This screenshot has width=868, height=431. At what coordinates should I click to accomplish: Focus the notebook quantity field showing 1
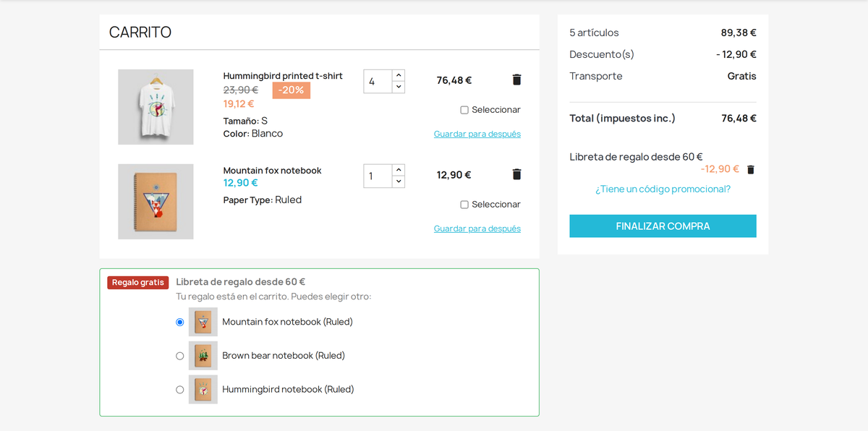pos(378,176)
